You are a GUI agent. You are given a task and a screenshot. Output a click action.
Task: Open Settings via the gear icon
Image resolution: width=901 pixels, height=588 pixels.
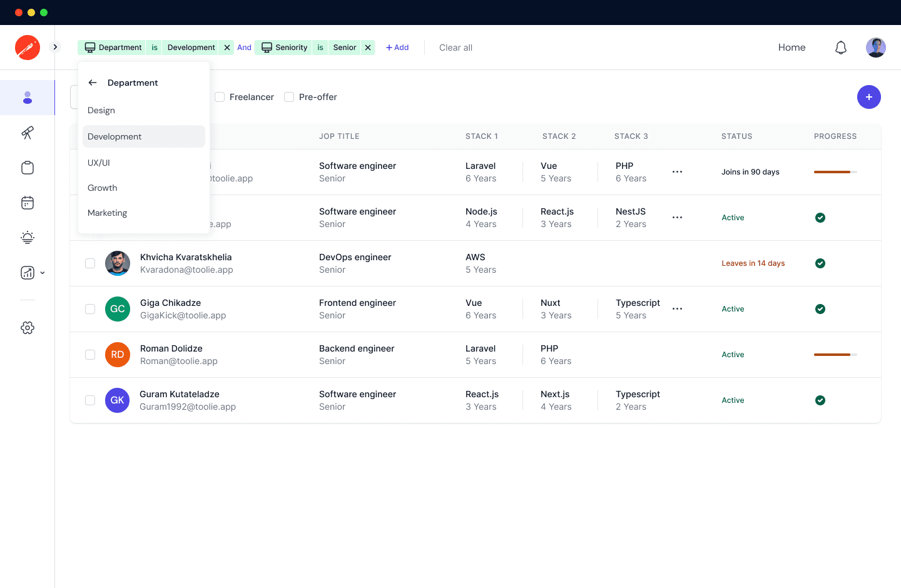[28, 327]
